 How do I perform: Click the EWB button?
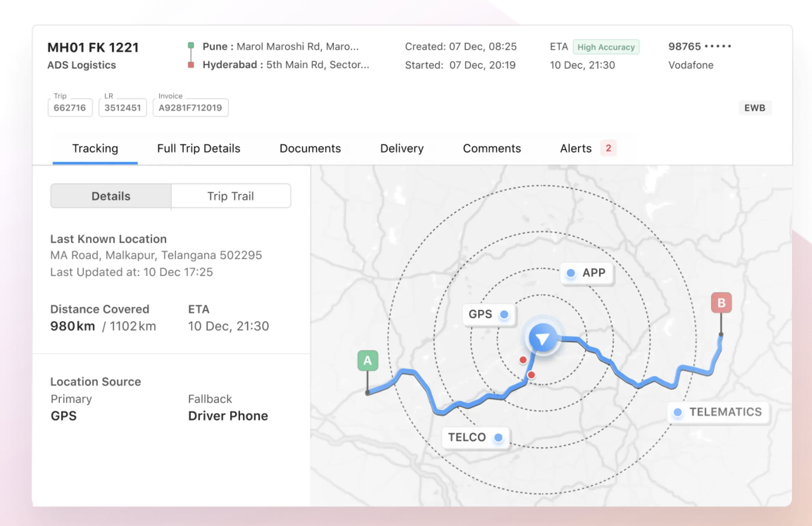[755, 107]
